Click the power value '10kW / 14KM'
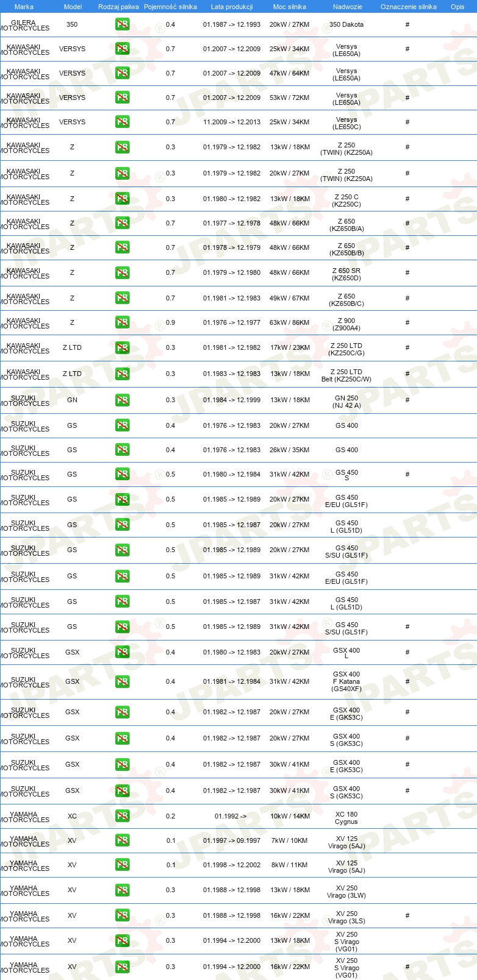 pos(290,816)
